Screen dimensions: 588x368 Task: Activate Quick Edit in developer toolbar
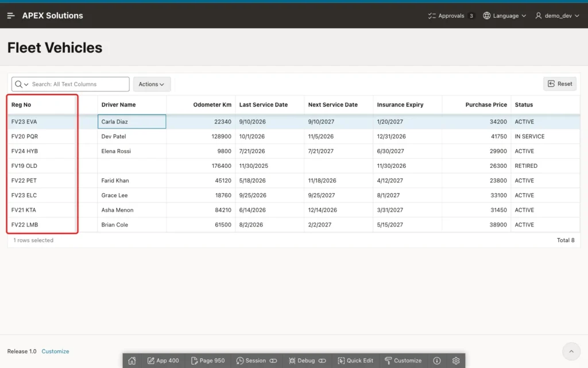(355, 361)
